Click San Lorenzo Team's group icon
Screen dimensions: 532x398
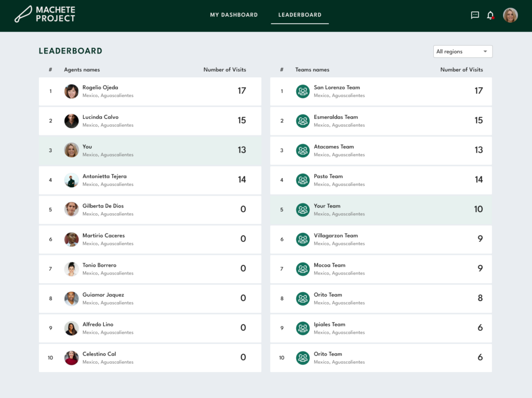pos(302,91)
